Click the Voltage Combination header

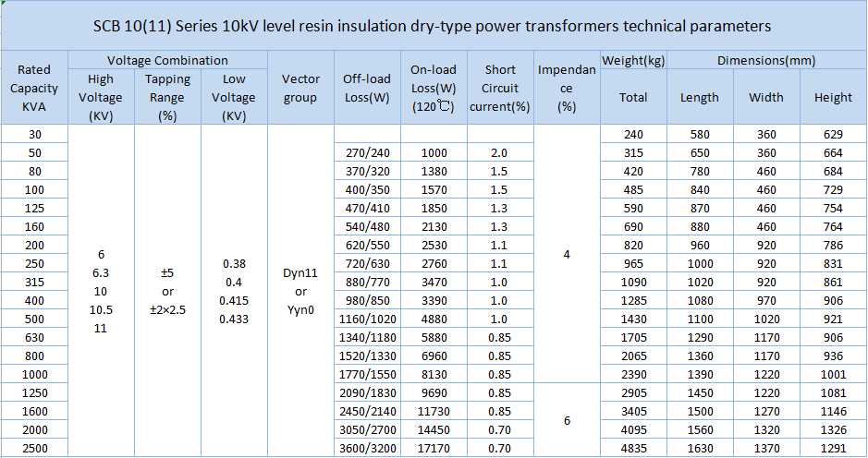click(167, 60)
